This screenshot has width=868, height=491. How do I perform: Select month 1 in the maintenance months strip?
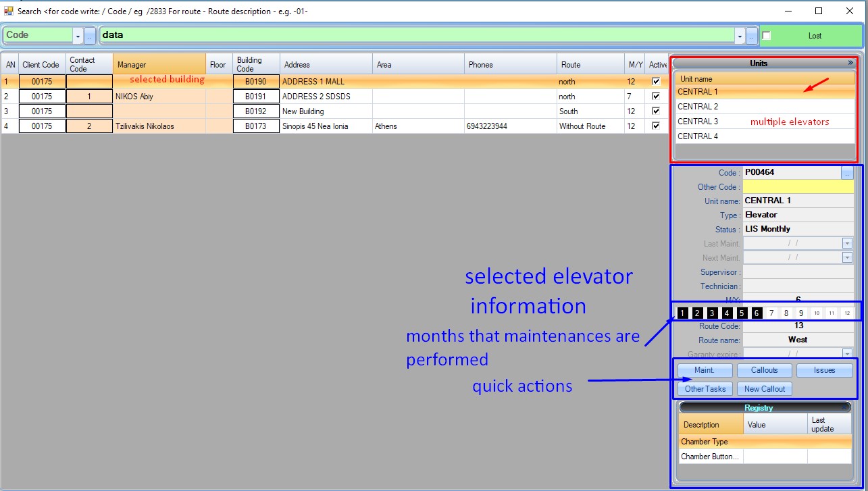pyautogui.click(x=683, y=313)
